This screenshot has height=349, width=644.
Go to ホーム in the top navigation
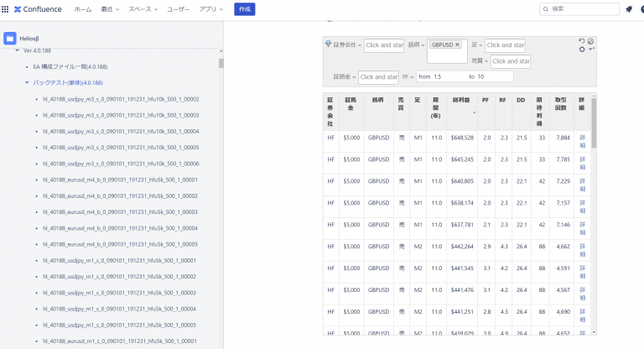click(x=83, y=9)
